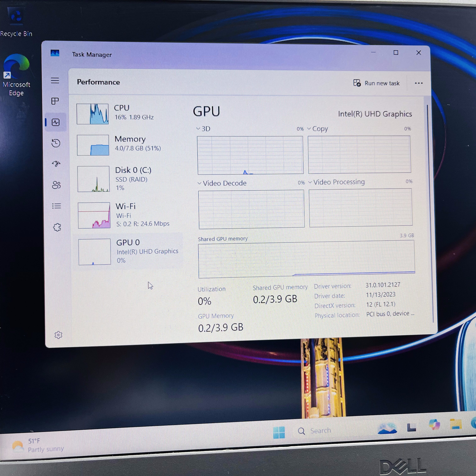The height and width of the screenshot is (476, 476).
Task: Click the Driver date value 11/13/2023
Action: click(380, 294)
